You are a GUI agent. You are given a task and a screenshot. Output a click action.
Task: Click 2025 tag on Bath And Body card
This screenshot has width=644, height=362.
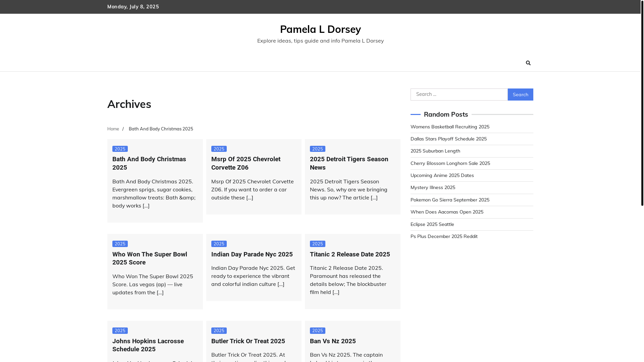click(x=120, y=149)
